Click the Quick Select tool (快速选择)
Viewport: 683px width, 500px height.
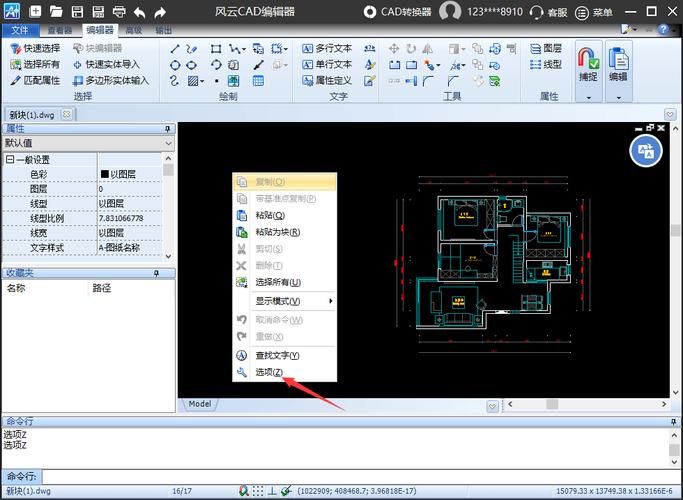35,48
